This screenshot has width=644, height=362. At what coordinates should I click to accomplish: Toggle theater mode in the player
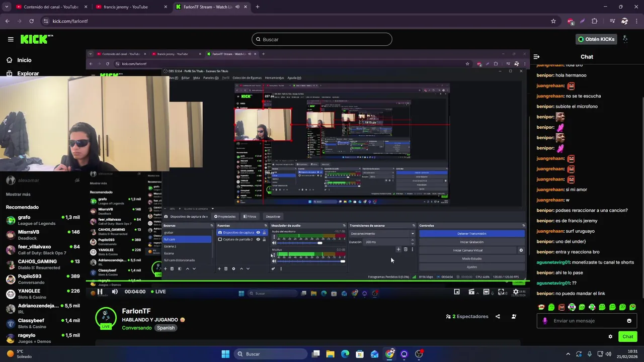[x=487, y=292]
